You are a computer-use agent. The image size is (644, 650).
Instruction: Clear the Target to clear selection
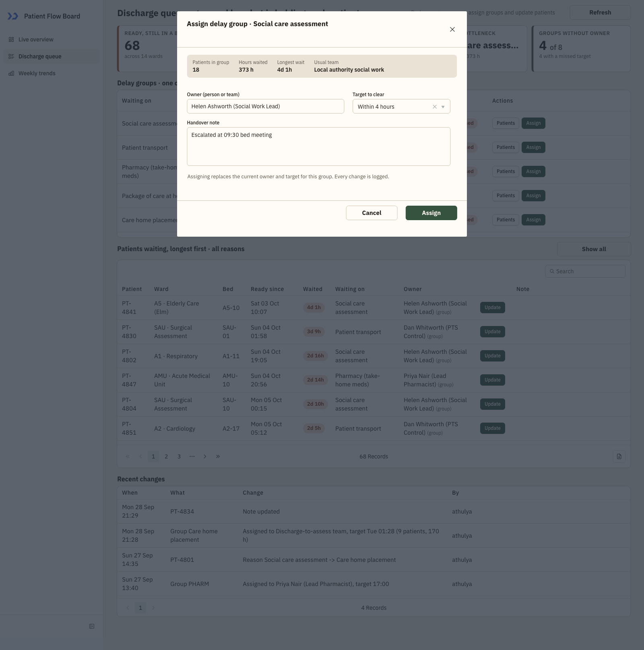point(435,107)
